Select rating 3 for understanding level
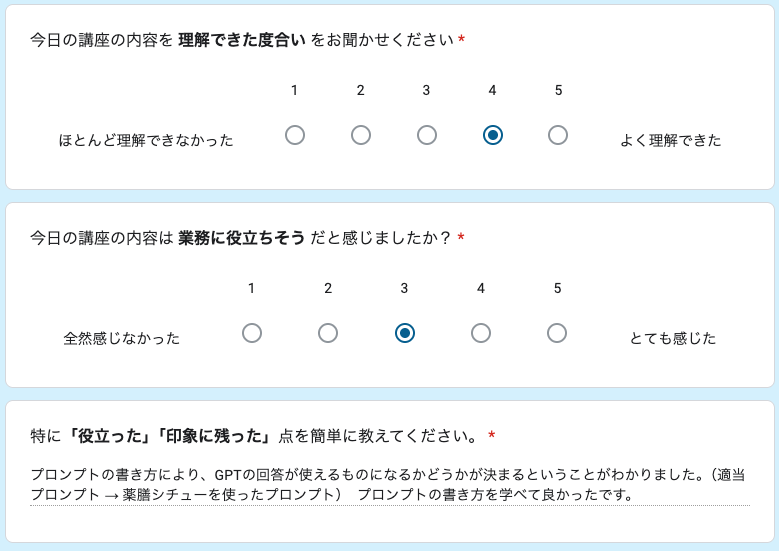The height and width of the screenshot is (551, 779). coord(426,135)
